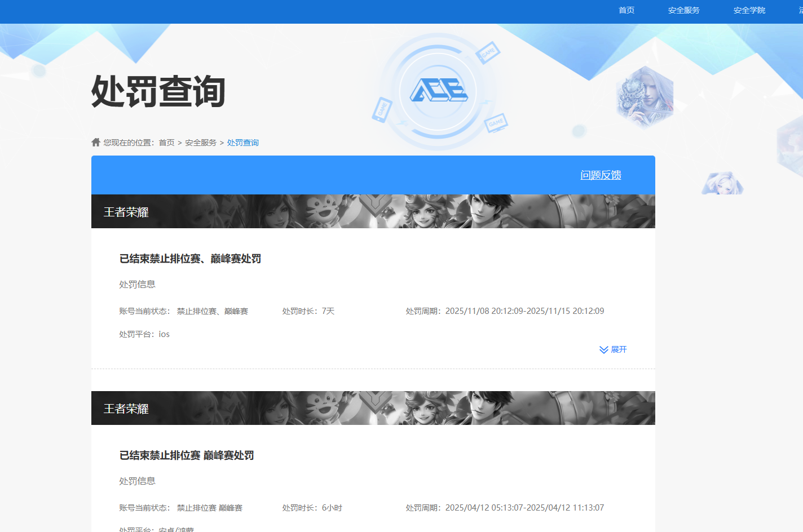The height and width of the screenshot is (532, 803).
Task: Click the small blue-haired character image
Action: pos(722,184)
